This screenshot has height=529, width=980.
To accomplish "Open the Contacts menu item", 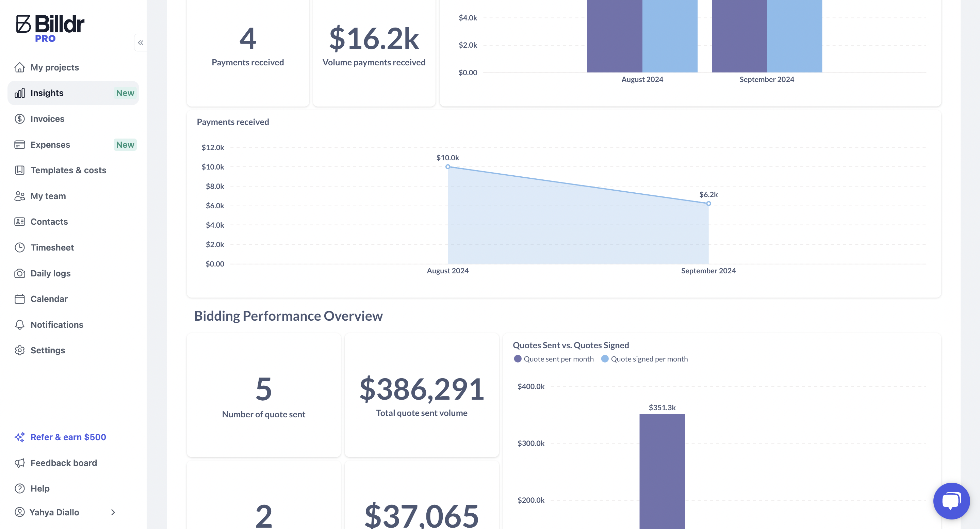I will 49,222.
